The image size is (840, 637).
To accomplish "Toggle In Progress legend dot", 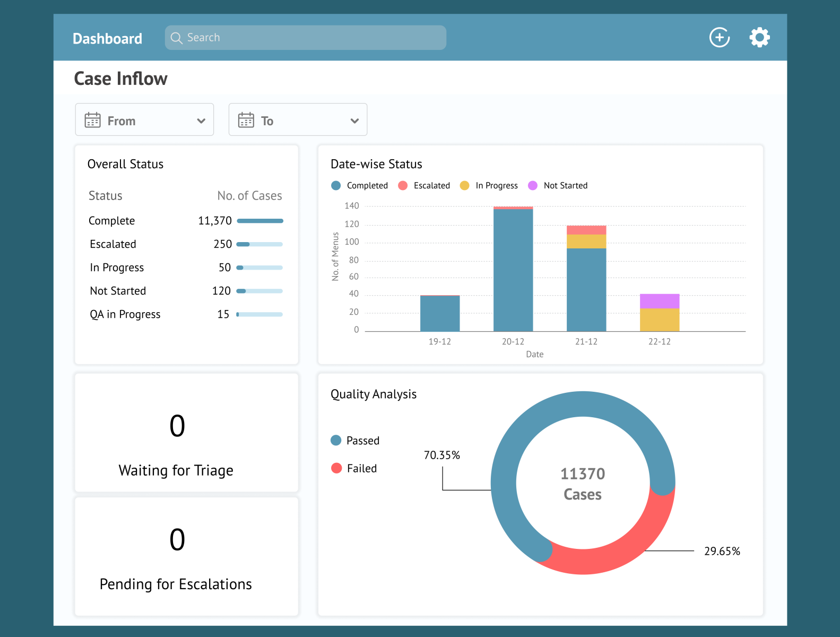I will click(465, 185).
